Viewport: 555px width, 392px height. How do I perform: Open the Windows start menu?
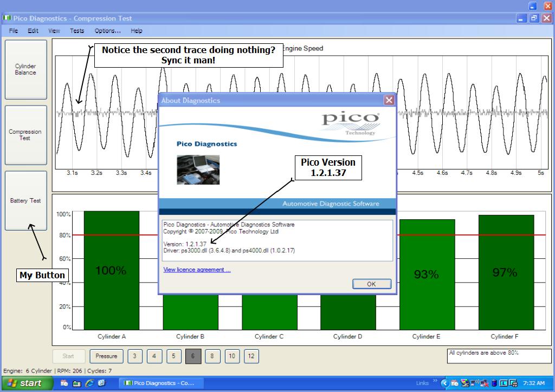pyautogui.click(x=27, y=383)
